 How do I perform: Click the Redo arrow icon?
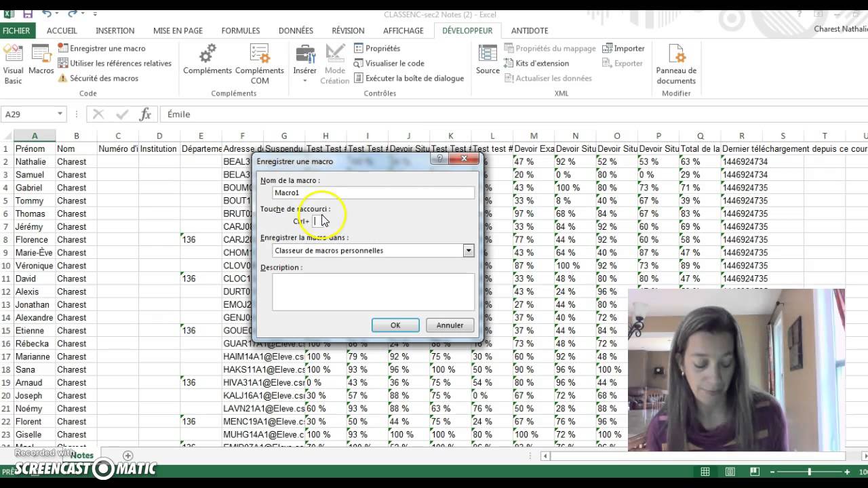(x=71, y=14)
